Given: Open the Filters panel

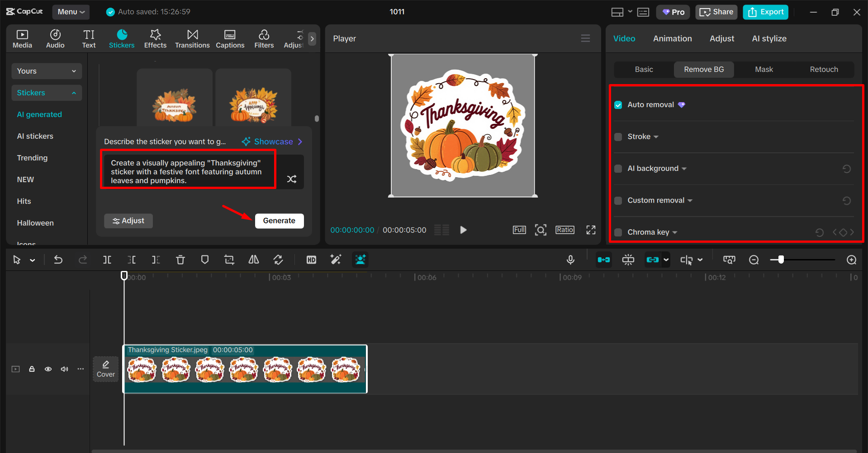Looking at the screenshot, I should click(x=264, y=38).
